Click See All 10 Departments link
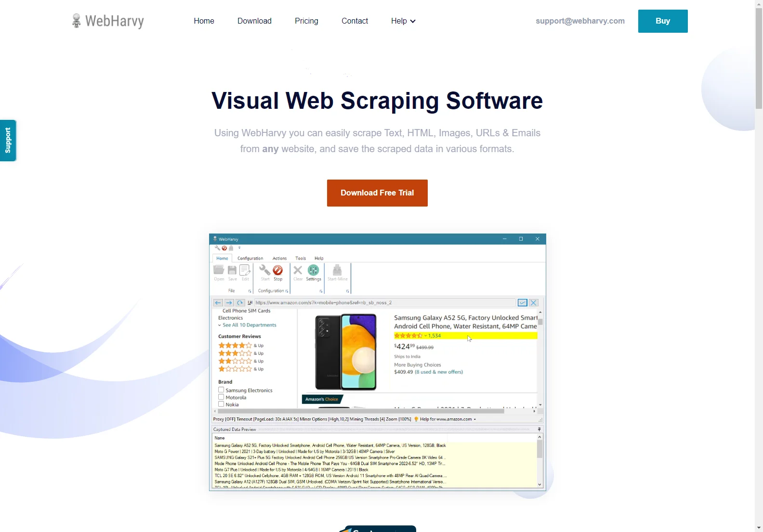763x532 pixels. [249, 325]
